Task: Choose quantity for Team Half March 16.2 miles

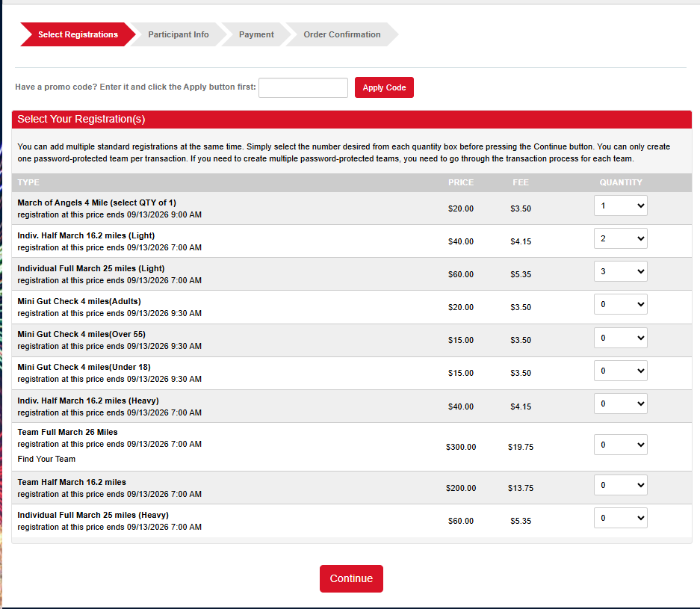Action: (x=620, y=485)
